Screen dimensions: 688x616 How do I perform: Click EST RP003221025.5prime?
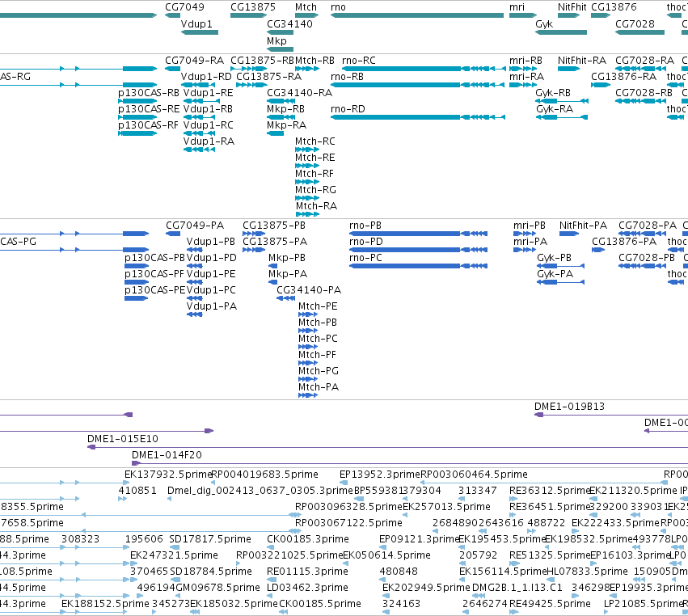pos(289,555)
